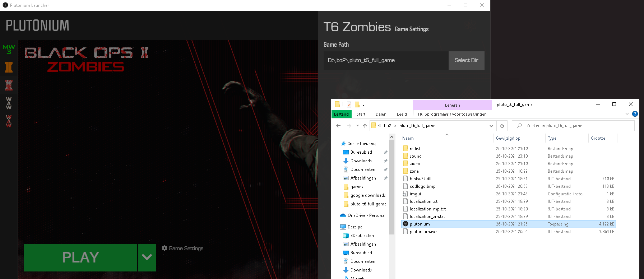Select the binkw32.dll file
This screenshot has height=279, width=644.
pyautogui.click(x=508, y=179)
